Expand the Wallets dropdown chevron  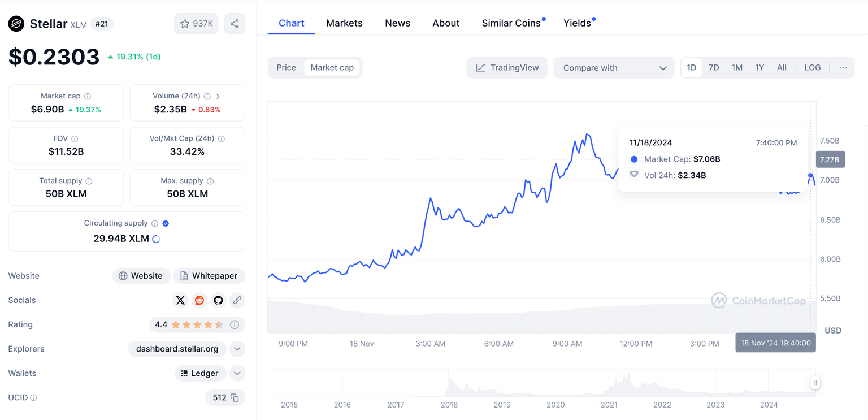coord(237,373)
